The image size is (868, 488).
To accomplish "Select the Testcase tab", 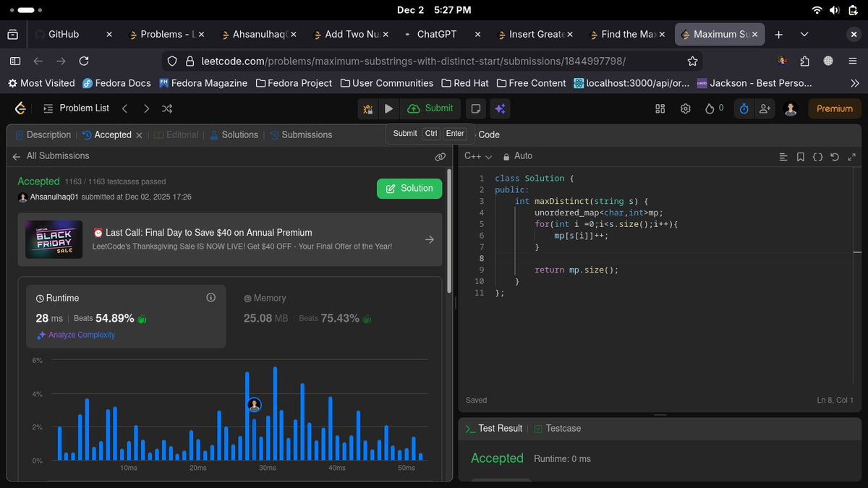I will point(558,428).
